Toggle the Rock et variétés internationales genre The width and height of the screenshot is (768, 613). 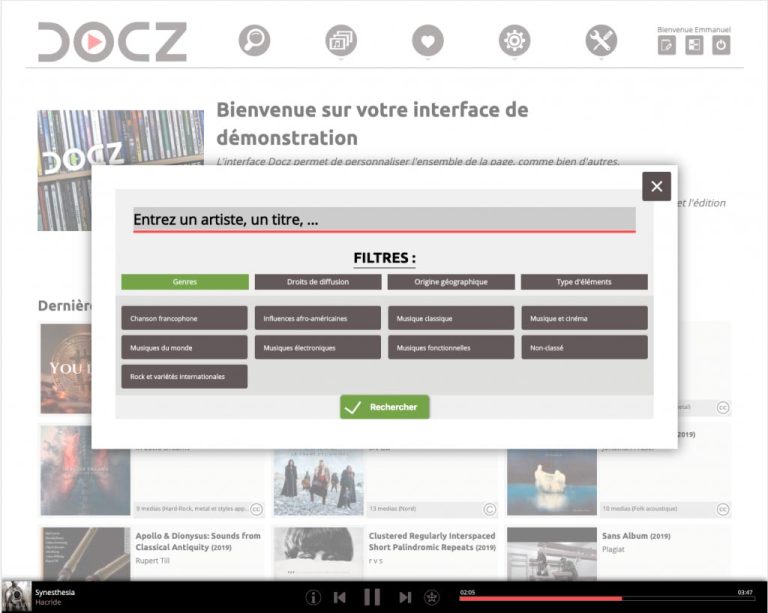[184, 377]
